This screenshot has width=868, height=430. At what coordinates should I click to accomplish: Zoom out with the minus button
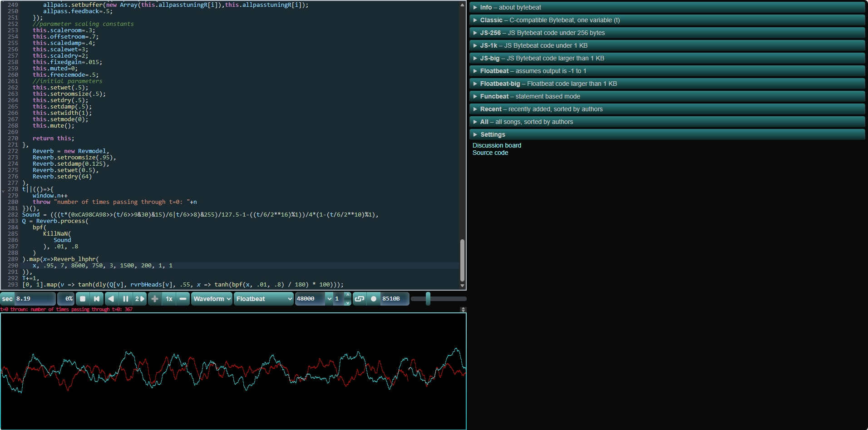[x=182, y=299]
